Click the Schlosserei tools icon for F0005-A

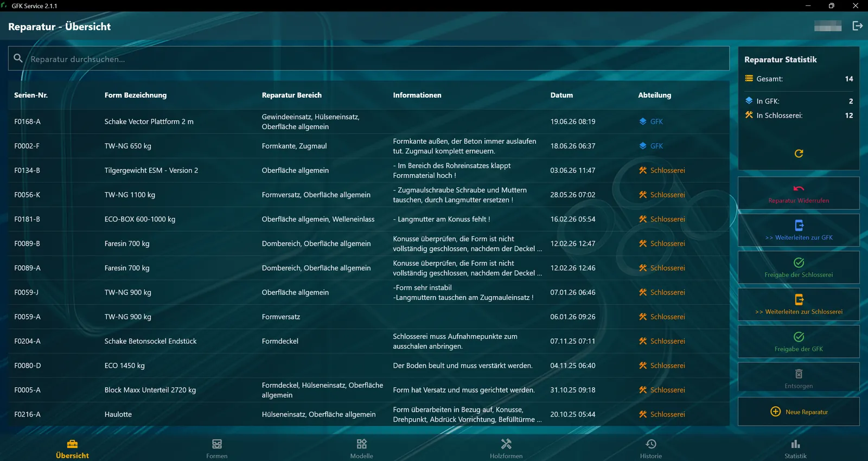(643, 390)
